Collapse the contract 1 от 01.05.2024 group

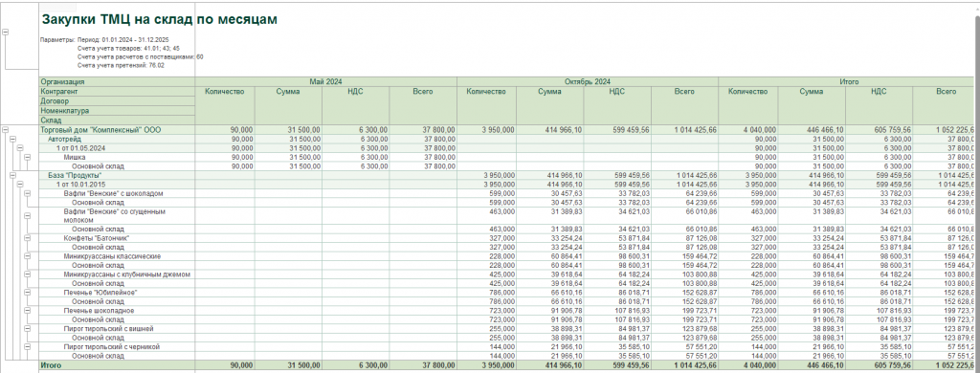click(x=19, y=148)
